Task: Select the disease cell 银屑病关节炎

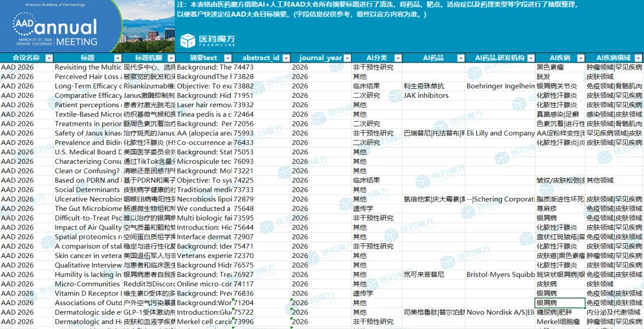Action: point(560,86)
